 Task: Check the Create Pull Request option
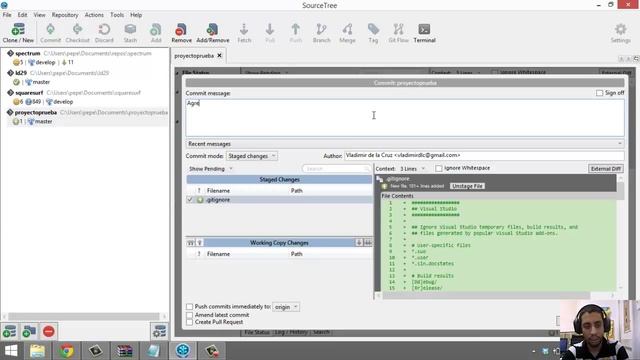pos(189,322)
